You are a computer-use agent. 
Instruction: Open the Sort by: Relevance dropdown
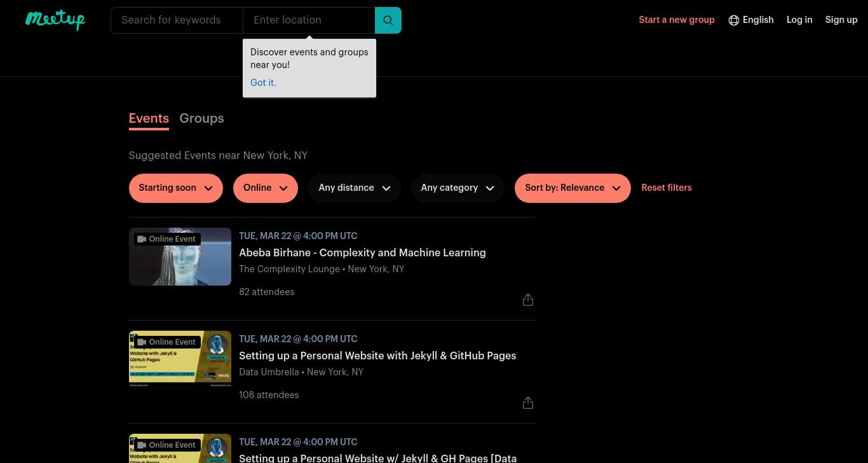(x=573, y=188)
